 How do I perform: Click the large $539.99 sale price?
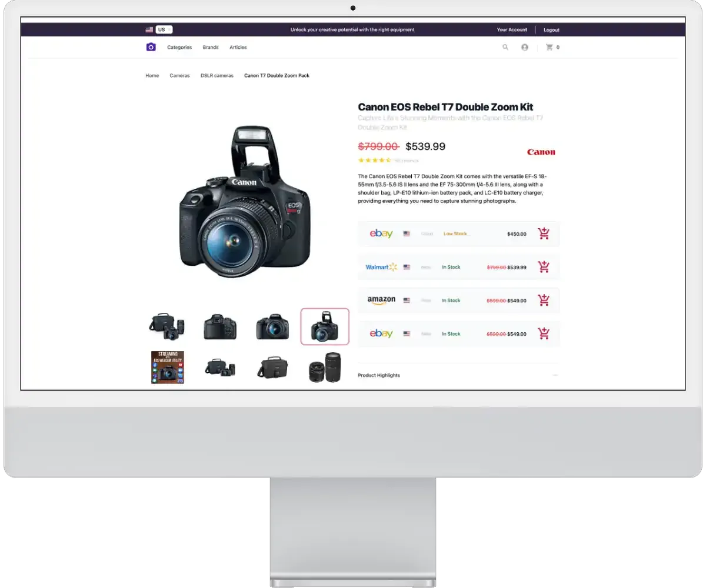(x=426, y=146)
